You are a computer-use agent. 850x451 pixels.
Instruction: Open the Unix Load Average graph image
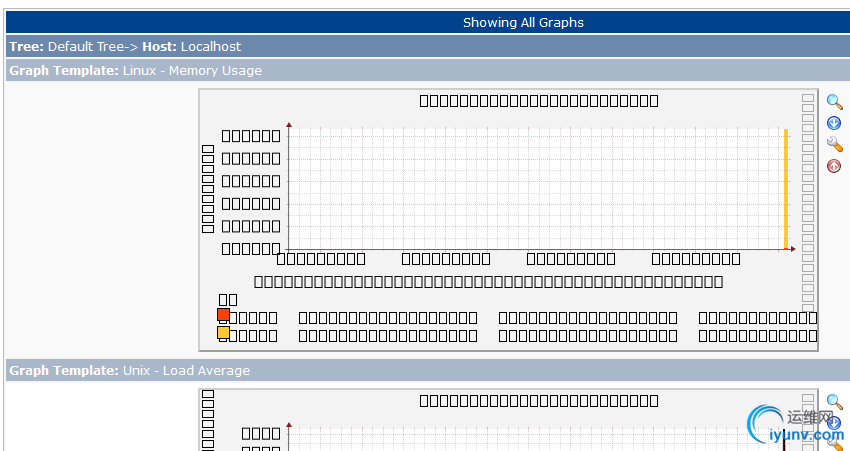point(508,420)
